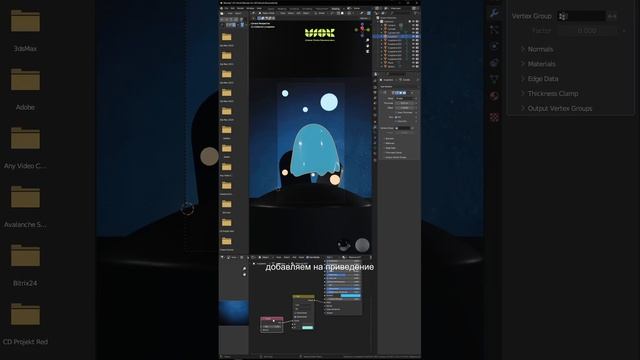Viewport: 640px width, 360px height.
Task: Open the Add menu in 3D viewport header
Action: coord(298,13)
